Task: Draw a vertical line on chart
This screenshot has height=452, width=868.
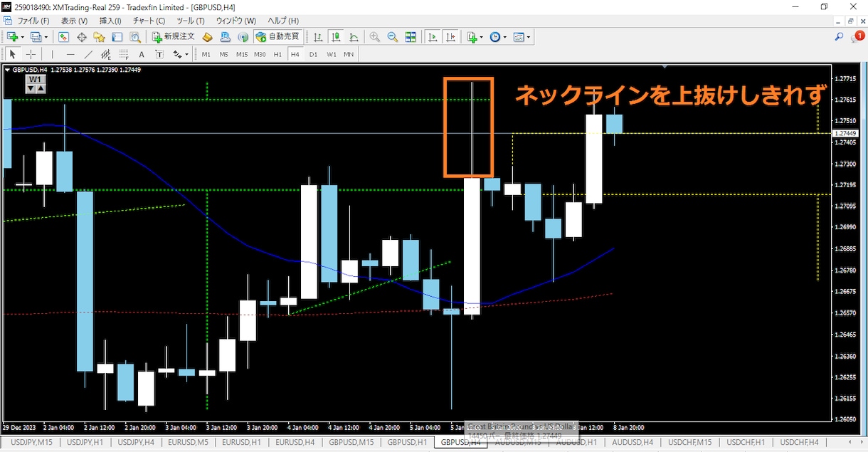Action: 52,54
